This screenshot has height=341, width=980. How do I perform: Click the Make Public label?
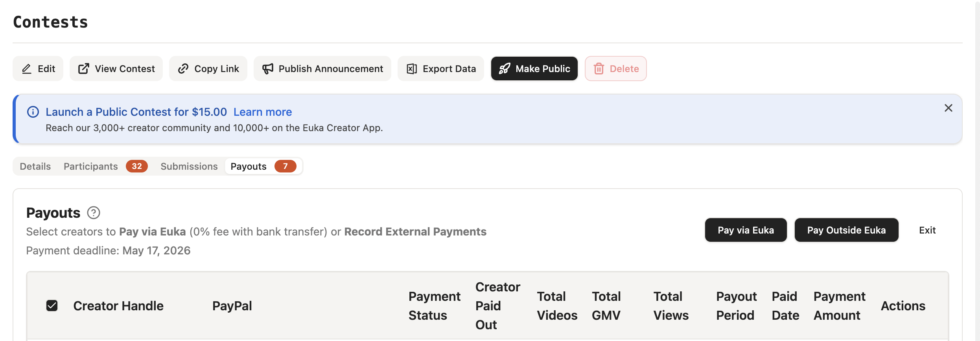[543, 69]
